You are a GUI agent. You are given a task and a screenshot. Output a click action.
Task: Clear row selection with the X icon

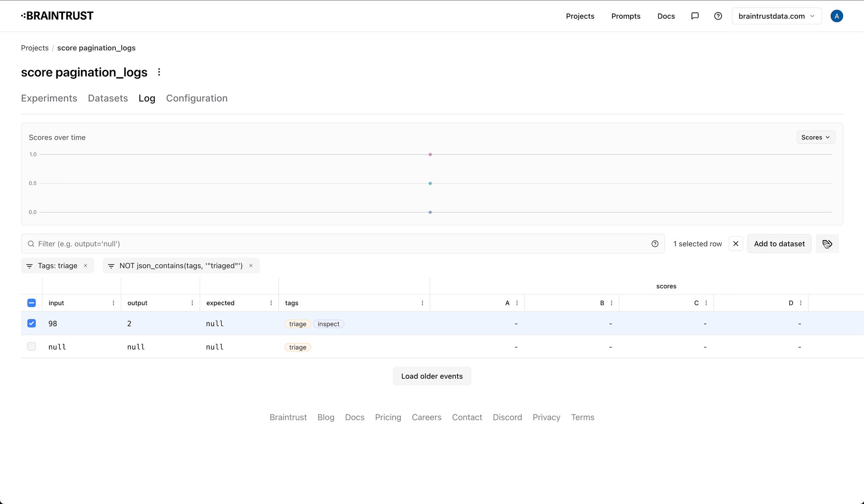(736, 244)
